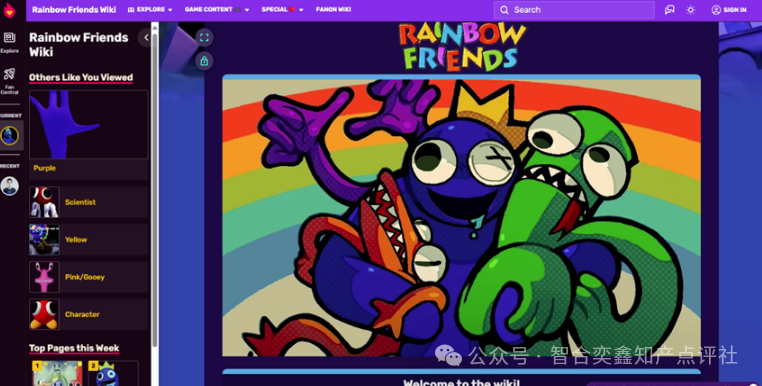This screenshot has height=386, width=762.
Task: Collapse the sidebar with left chevron
Action: point(145,37)
